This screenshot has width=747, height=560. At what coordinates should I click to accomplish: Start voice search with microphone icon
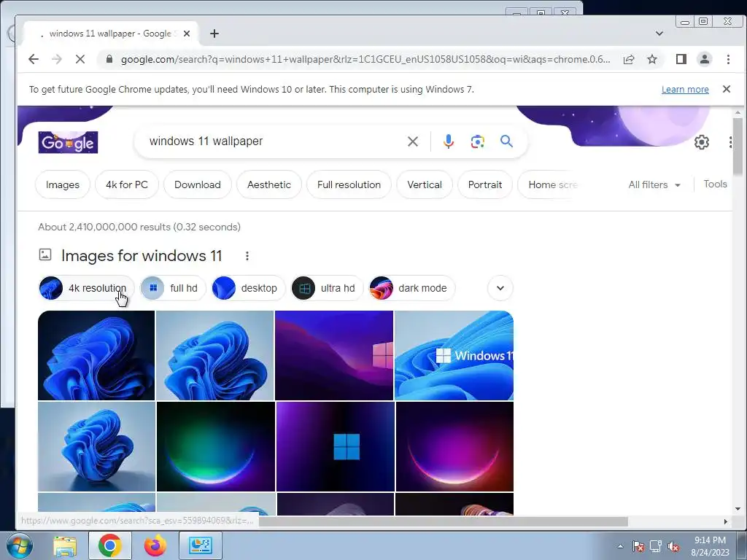(x=449, y=141)
